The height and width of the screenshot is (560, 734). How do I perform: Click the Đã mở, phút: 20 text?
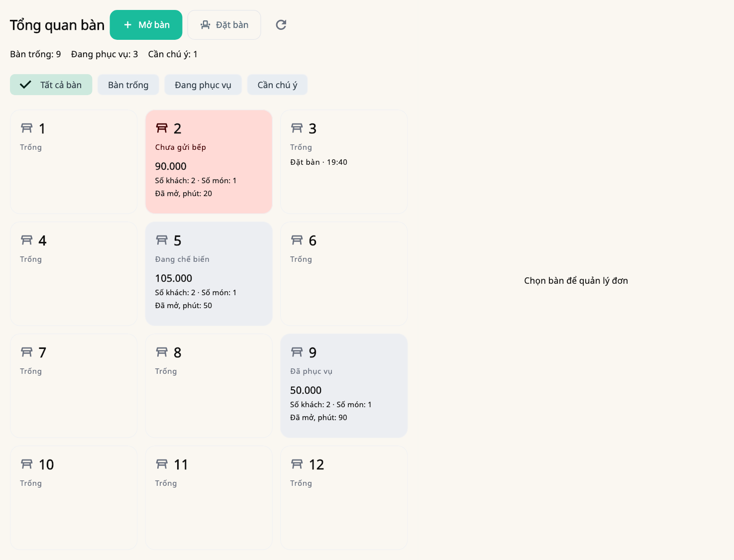[184, 194]
